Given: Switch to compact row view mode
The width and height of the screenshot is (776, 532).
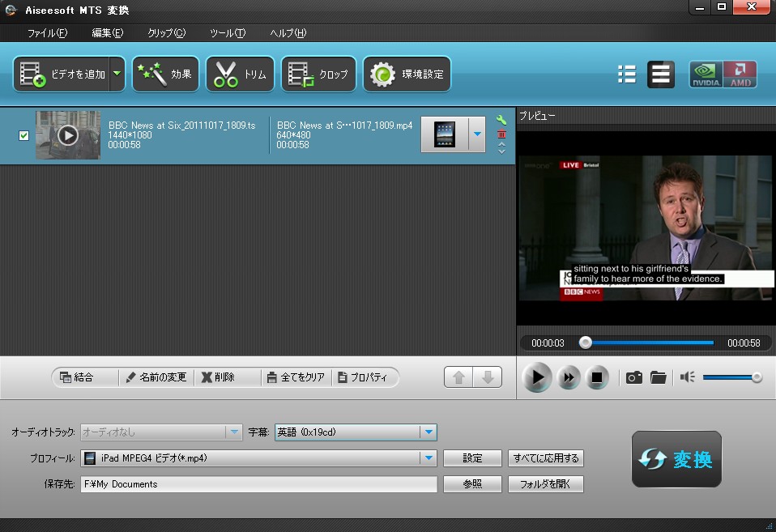Looking at the screenshot, I should (661, 74).
